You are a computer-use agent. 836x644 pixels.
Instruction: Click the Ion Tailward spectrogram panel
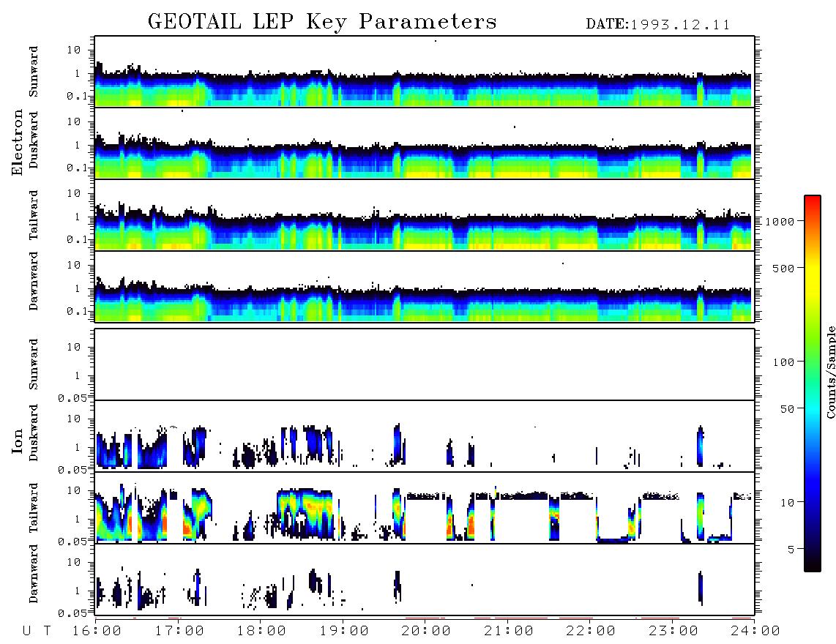[x=425, y=508]
